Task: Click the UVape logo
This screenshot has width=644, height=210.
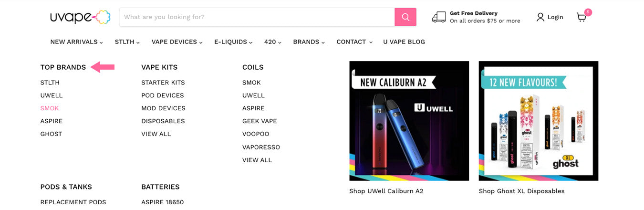Action: 80,17
